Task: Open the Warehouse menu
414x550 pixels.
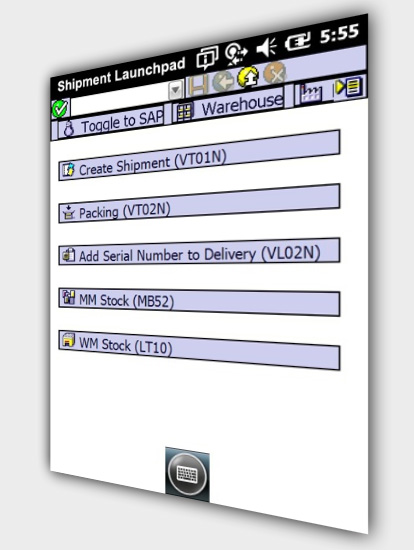Action: [x=229, y=105]
